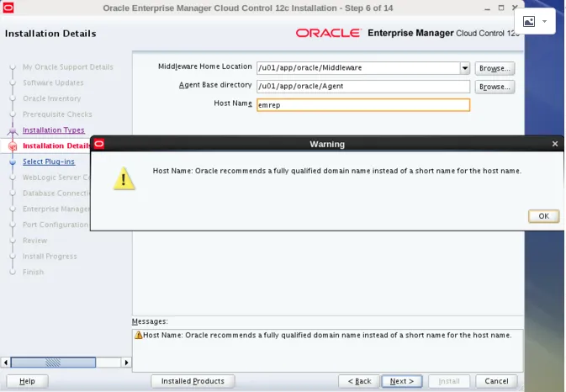Click the Host Name input field
The image size is (566, 392).
pyautogui.click(x=363, y=105)
